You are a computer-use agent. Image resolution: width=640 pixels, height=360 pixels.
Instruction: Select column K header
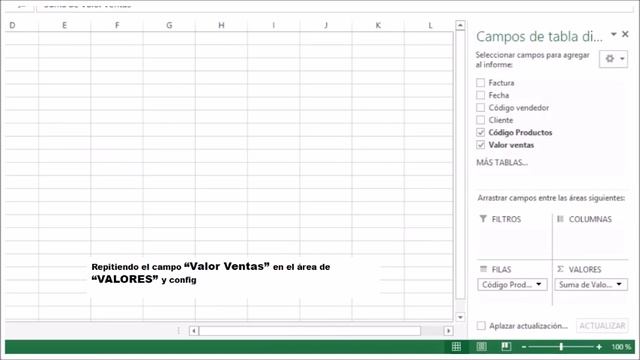pyautogui.click(x=378, y=25)
